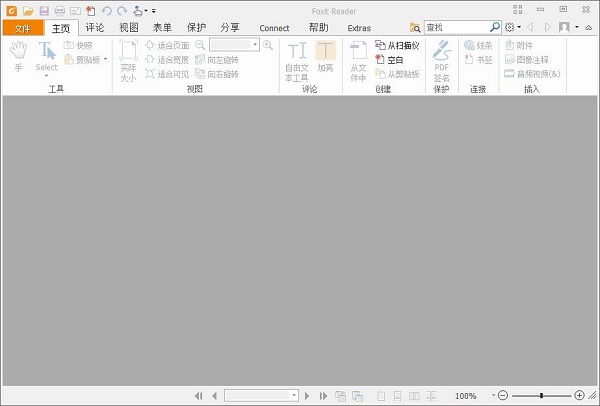Click Image Annotation (图像注释) tool
Viewport: 600px width, 406px height.
(527, 60)
